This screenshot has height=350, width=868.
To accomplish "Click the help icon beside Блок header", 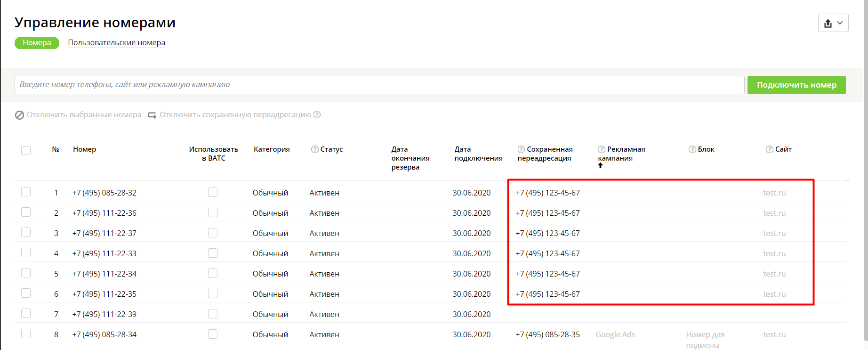I will click(692, 149).
